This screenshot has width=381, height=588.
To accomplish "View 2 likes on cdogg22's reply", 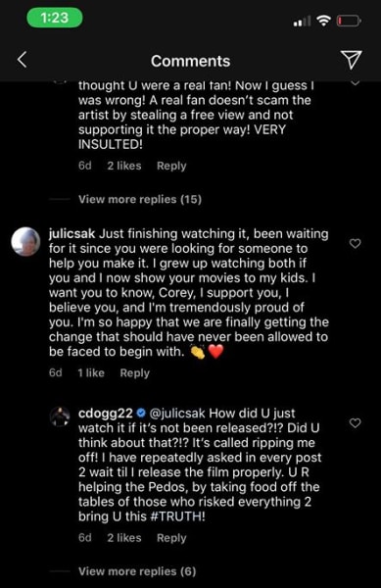I will coord(124,538).
